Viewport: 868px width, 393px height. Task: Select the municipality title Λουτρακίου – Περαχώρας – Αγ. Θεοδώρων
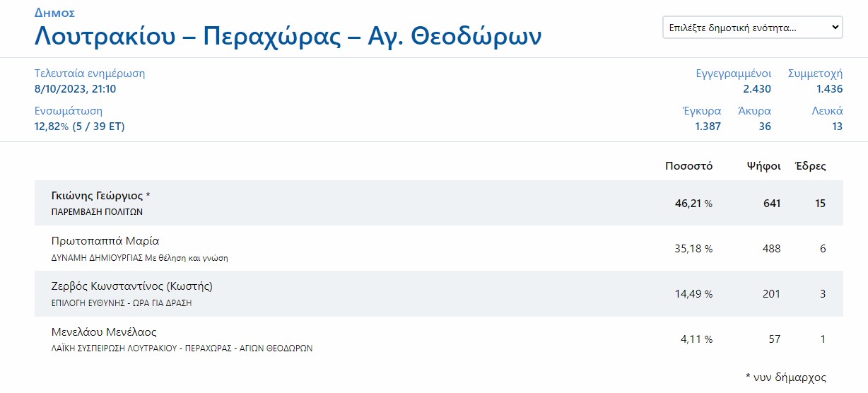288,35
